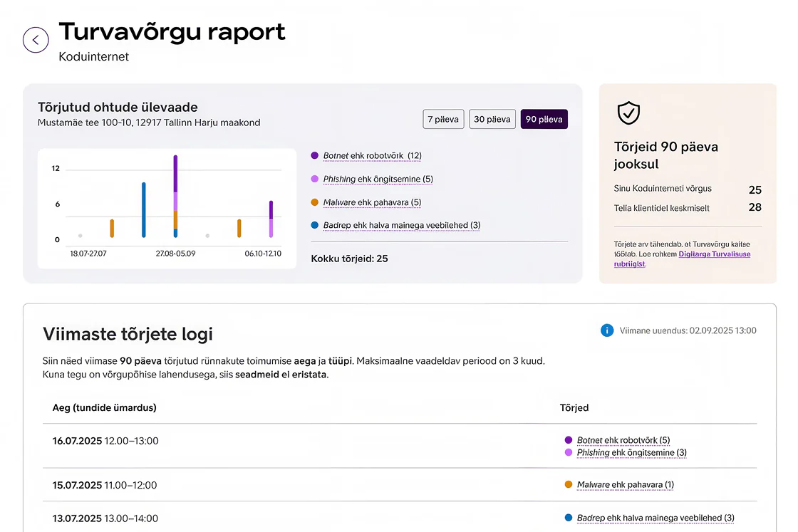Click the orange Malware legend dot in overview
The height and width of the screenshot is (532, 798).
point(314,202)
